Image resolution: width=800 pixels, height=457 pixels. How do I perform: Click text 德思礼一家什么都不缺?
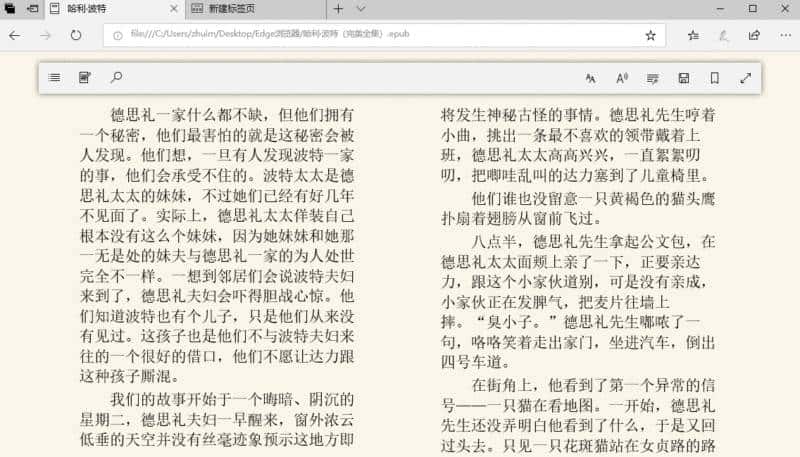pos(187,115)
